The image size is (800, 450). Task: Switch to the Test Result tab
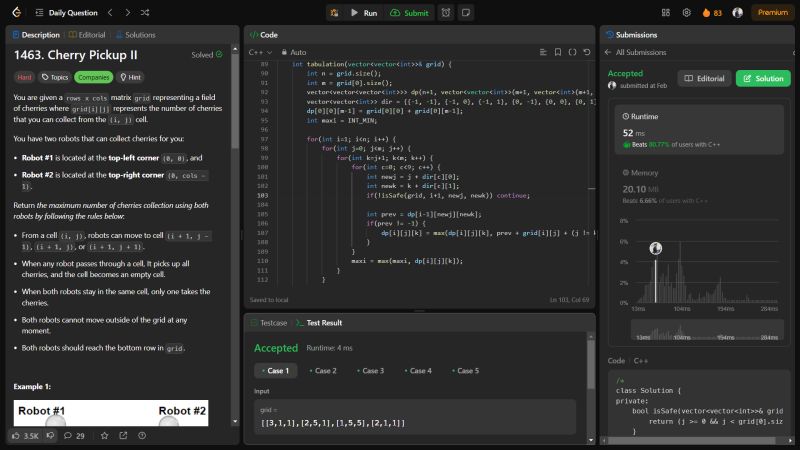(x=319, y=322)
